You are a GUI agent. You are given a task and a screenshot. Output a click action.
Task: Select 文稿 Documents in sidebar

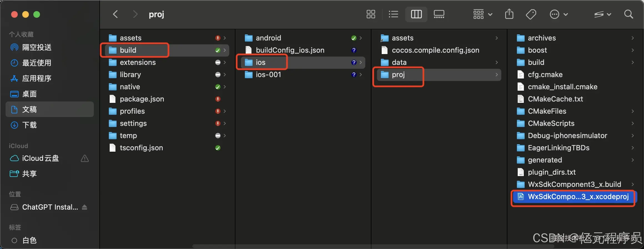click(49, 110)
